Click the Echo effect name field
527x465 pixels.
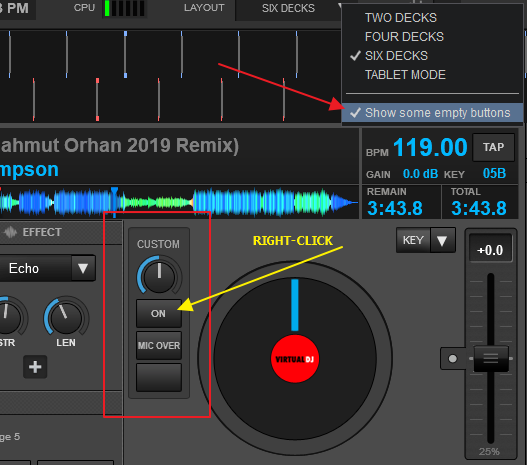(x=35, y=268)
